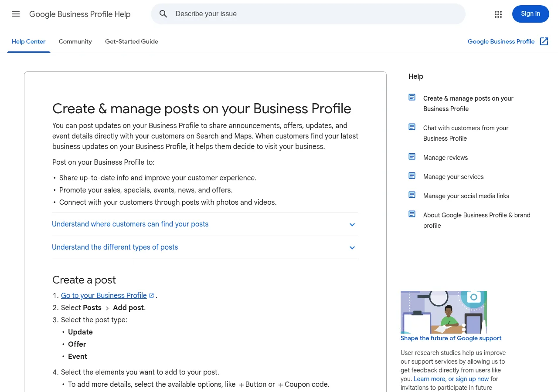Open the Google apps grid
558x392 pixels.
498,14
